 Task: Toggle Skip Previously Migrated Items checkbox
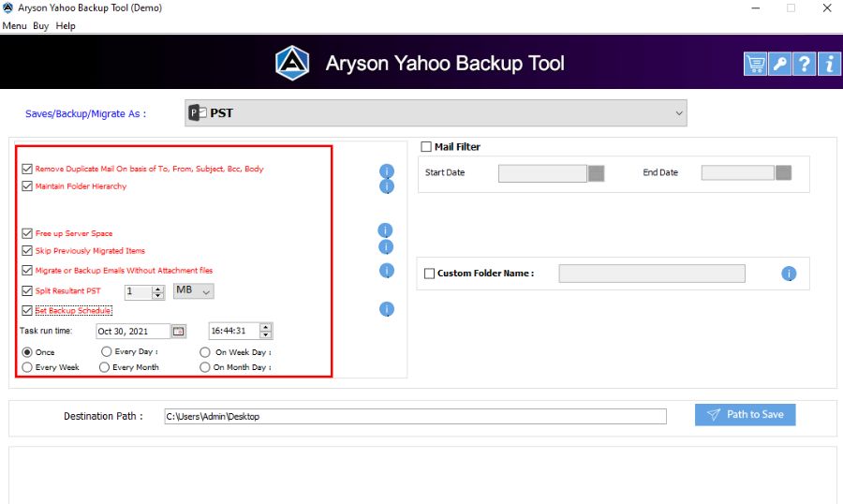(x=27, y=251)
